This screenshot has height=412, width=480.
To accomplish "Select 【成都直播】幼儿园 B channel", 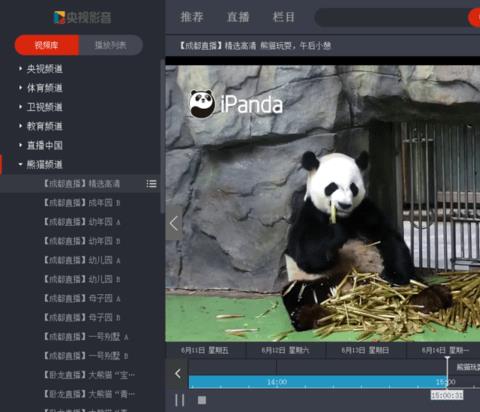I will tap(82, 279).
